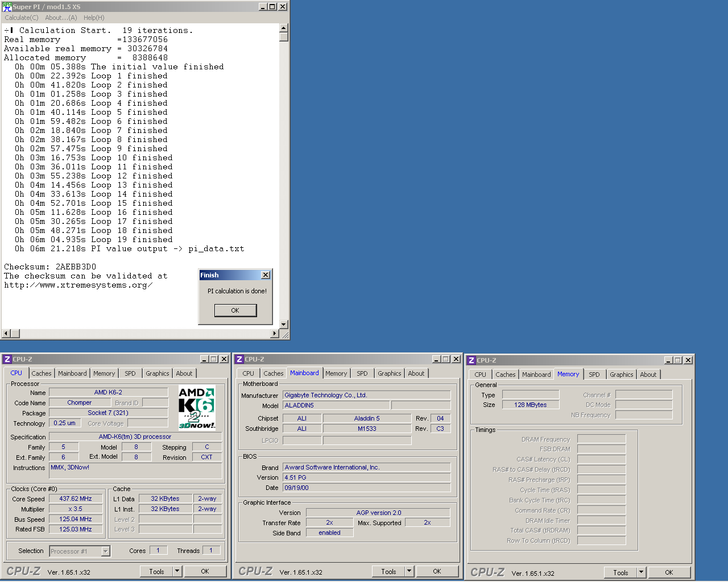Screen dimensions: 728x582
Task: Click the Graphic Interface version AGP version 2.0
Action: (378, 513)
